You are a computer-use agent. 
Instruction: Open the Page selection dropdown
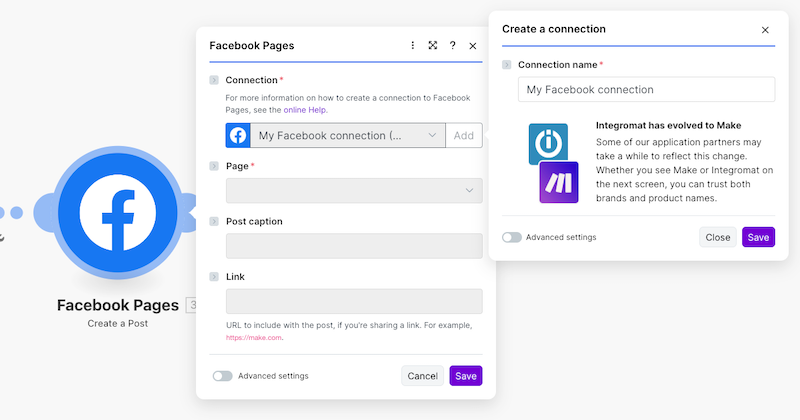(x=355, y=190)
